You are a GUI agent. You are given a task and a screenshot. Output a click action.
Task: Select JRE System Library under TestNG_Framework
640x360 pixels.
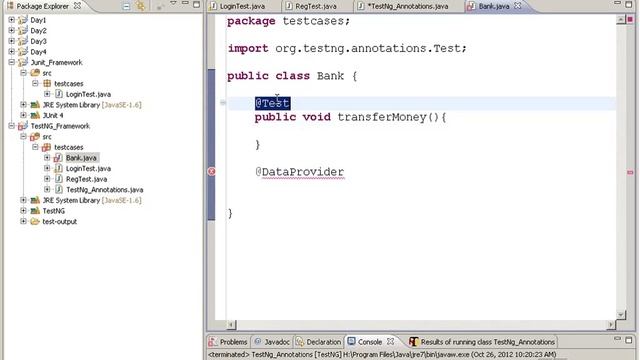tap(92, 200)
